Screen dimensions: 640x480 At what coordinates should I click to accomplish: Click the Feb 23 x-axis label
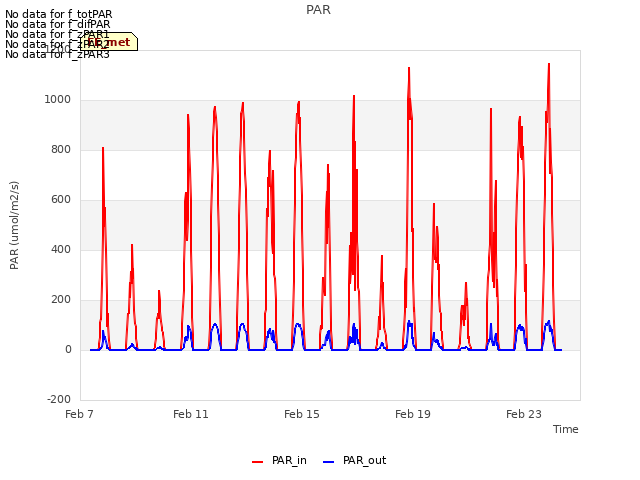[x=524, y=414]
